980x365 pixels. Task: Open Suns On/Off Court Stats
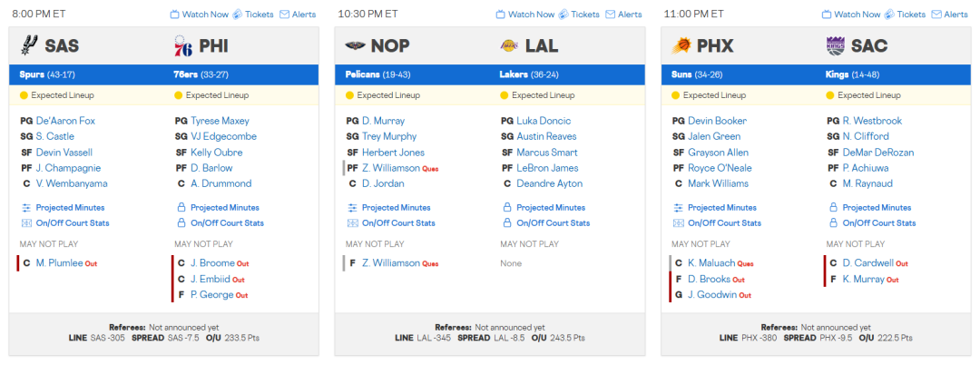(x=723, y=223)
